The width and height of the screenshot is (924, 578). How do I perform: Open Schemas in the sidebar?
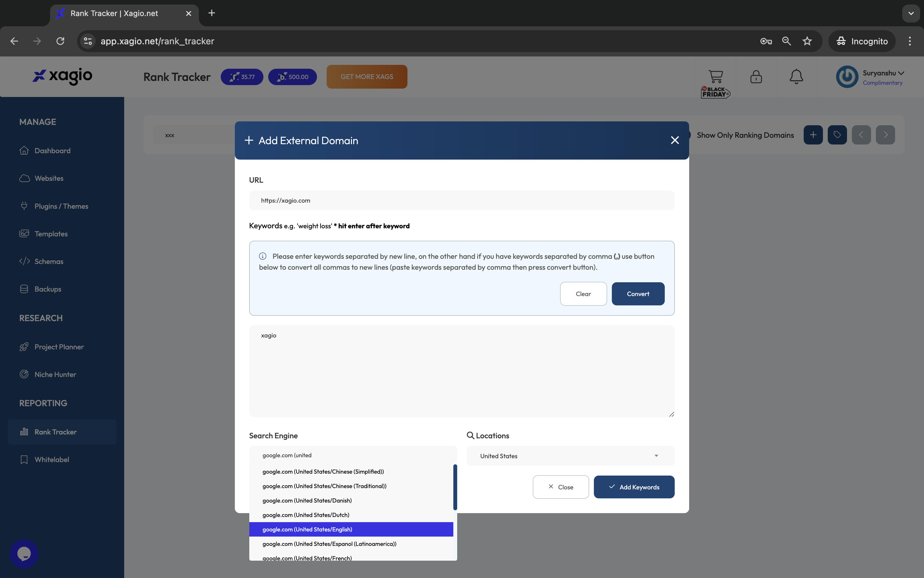click(41, 261)
